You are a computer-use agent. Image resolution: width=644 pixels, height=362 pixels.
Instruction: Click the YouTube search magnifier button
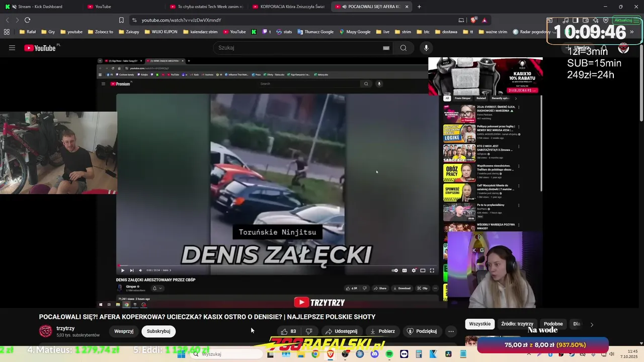point(403,48)
